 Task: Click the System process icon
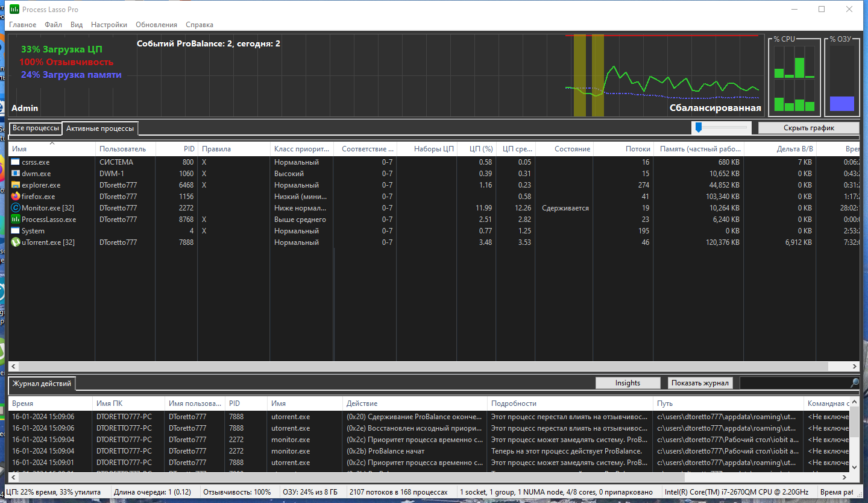coord(15,231)
